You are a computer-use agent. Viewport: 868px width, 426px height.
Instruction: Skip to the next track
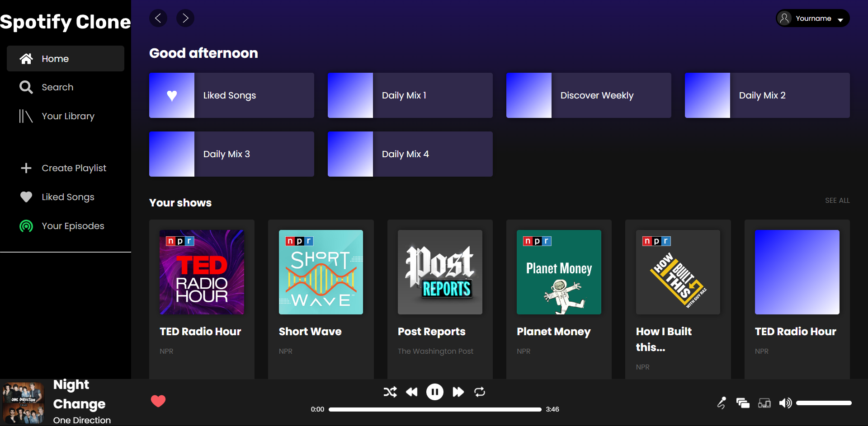coord(458,392)
